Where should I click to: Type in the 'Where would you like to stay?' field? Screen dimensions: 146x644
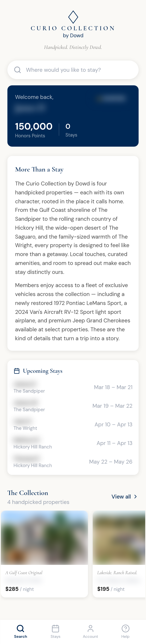point(78,70)
